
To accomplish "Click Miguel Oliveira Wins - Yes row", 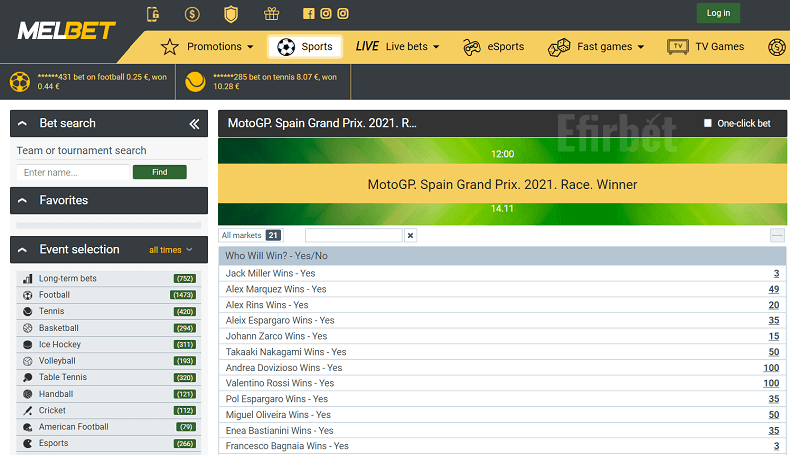I will click(x=502, y=415).
